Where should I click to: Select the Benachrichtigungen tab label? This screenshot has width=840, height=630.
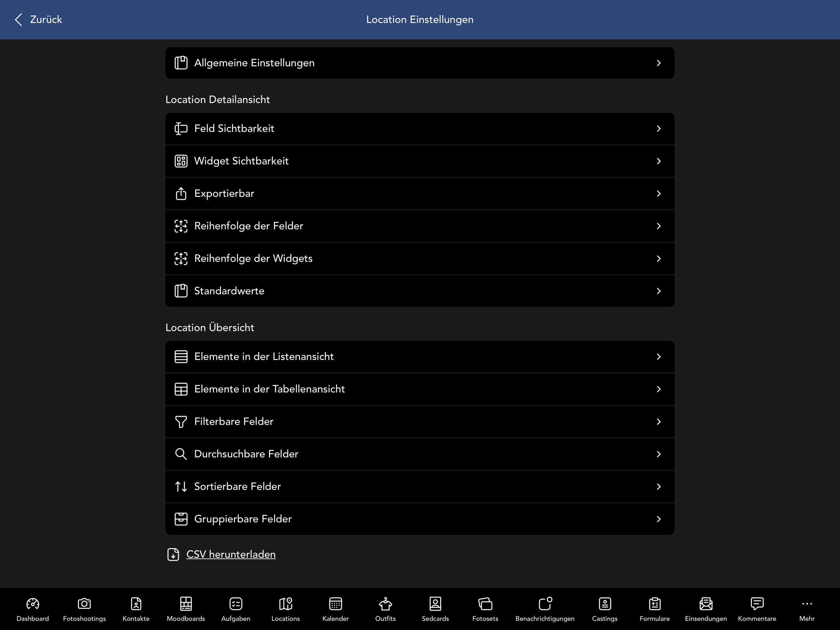click(x=545, y=619)
